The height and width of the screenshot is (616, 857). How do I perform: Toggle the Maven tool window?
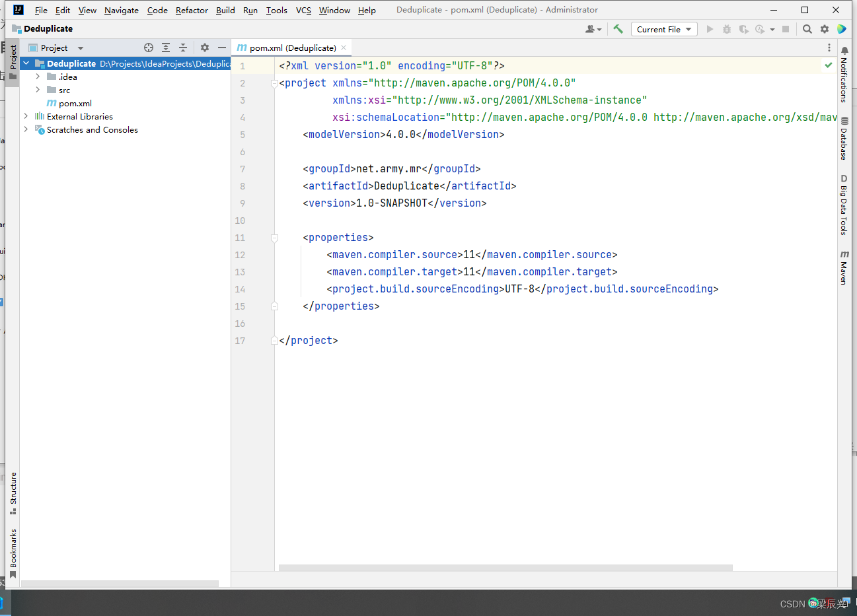tap(844, 267)
